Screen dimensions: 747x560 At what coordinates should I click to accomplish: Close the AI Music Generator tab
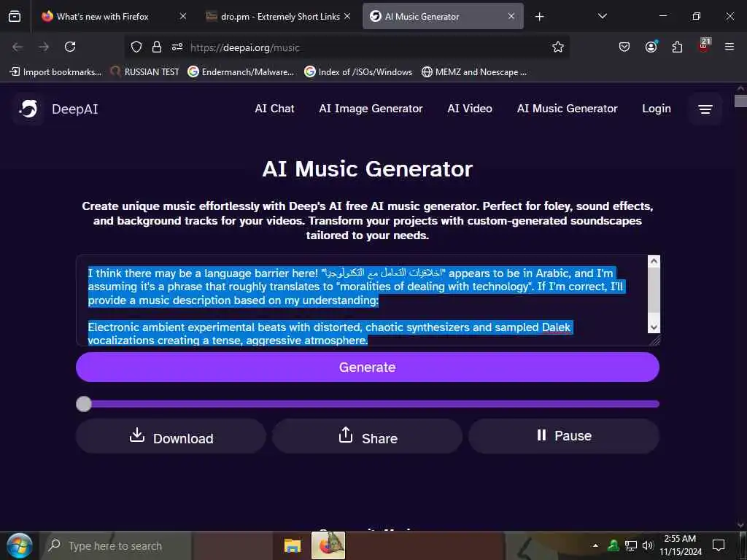(511, 16)
